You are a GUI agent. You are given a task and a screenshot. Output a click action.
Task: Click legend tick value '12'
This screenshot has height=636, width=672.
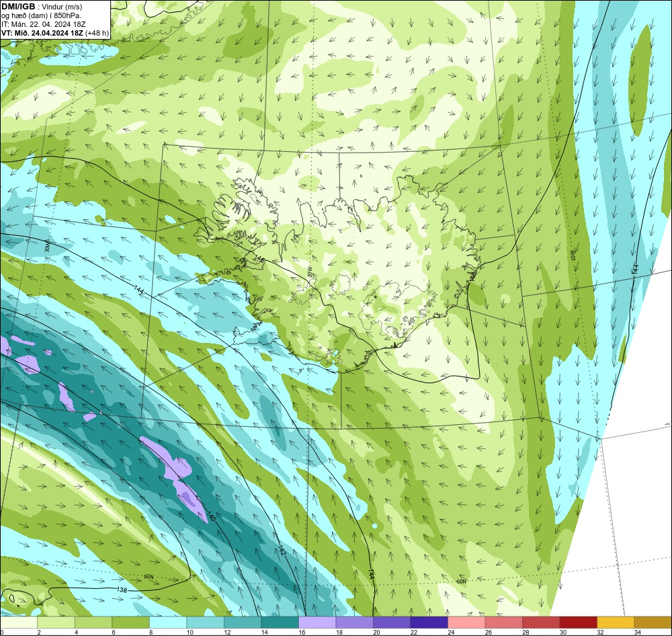pyautogui.click(x=227, y=632)
